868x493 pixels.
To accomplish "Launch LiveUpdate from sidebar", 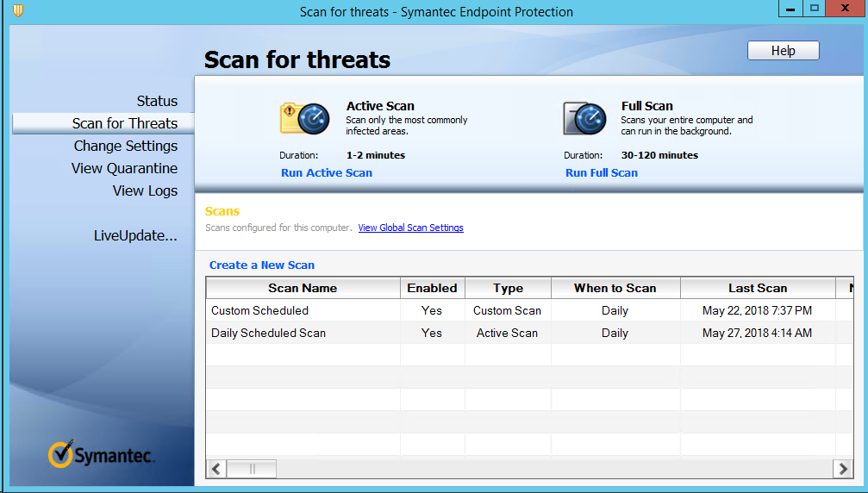I will (135, 235).
